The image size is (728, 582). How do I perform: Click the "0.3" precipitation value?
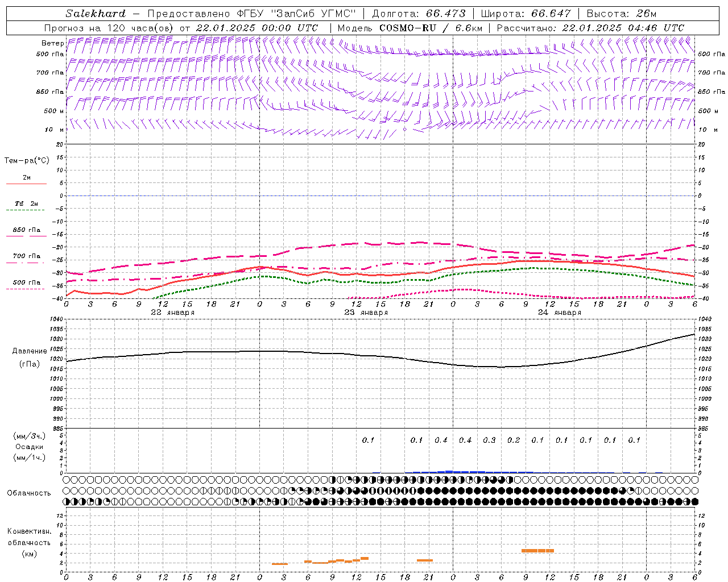(x=489, y=440)
